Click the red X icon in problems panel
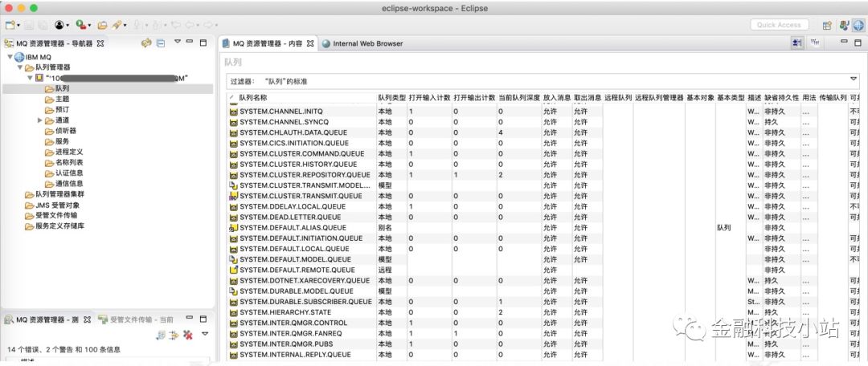 coord(188,335)
